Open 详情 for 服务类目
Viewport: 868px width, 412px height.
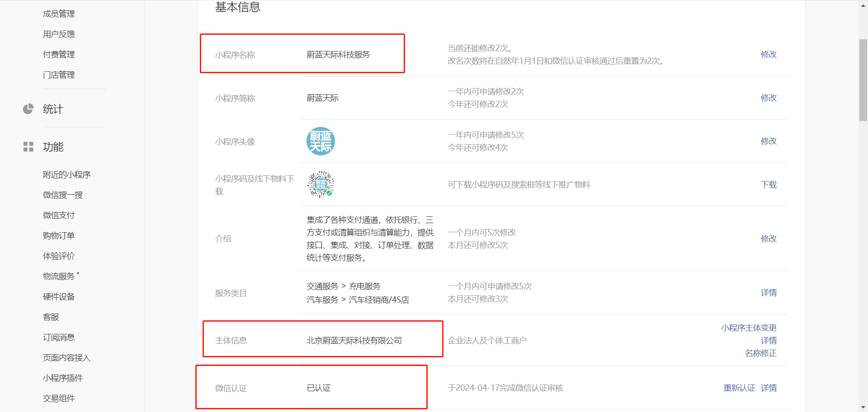point(769,293)
